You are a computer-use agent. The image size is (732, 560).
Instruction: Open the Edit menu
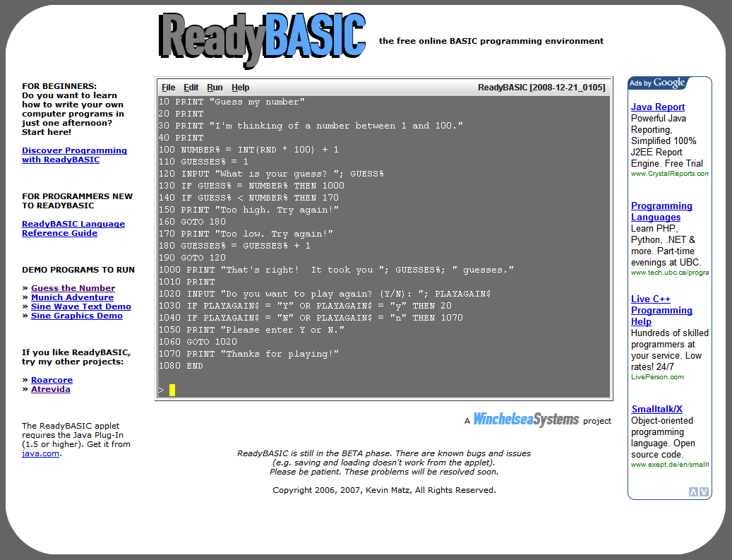[191, 88]
